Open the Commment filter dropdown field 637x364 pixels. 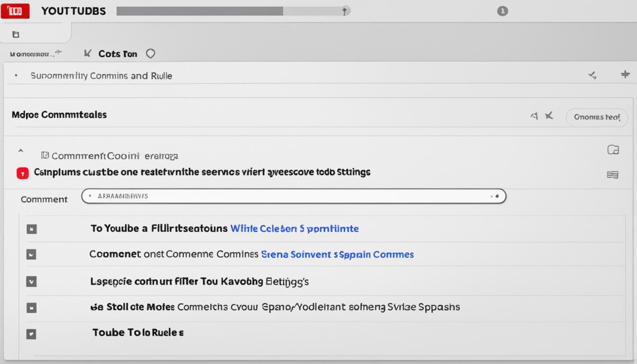[x=294, y=196]
